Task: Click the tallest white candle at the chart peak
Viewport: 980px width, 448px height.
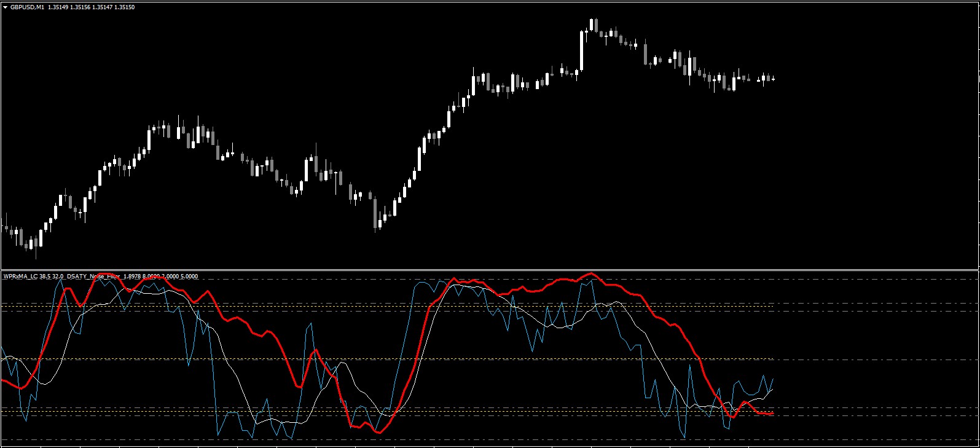Action: pos(581,50)
